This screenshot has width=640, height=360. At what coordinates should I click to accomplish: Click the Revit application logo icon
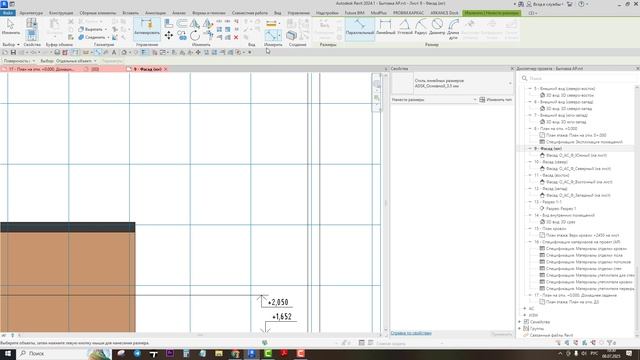(4, 4)
